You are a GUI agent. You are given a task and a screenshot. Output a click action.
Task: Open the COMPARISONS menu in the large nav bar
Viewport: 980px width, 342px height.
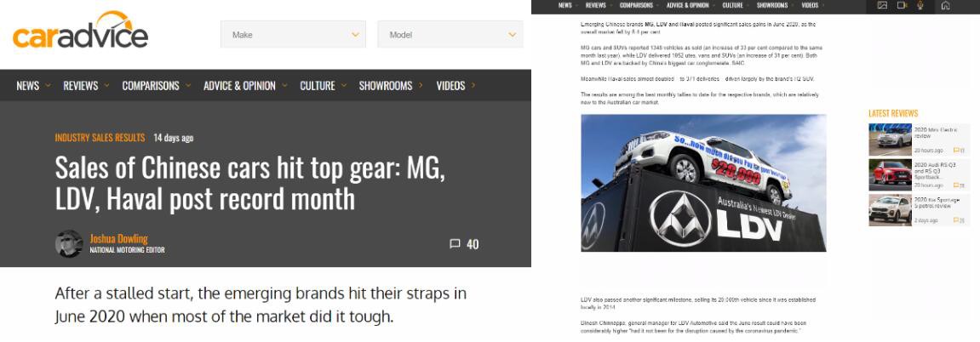[157, 85]
